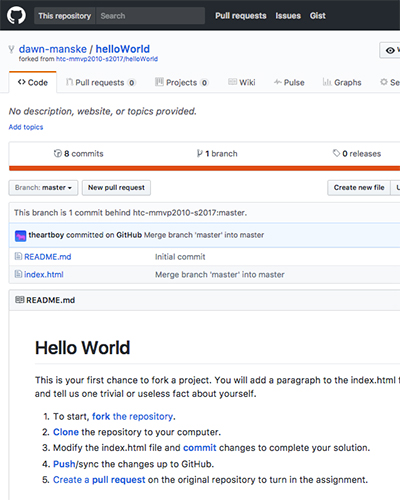Image resolution: width=400 pixels, height=500 pixels.
Task: Open the htc-mmvp2010-s2017/helloWorld fork source link
Action: coord(107,59)
